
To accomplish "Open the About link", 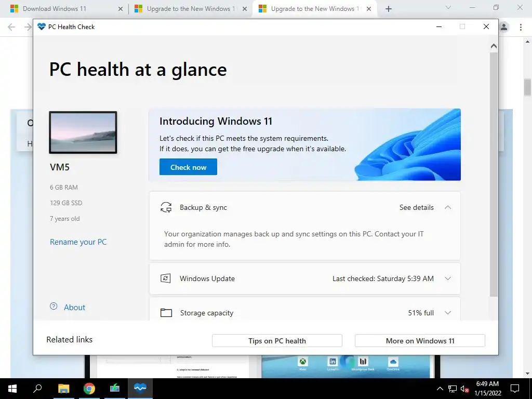I will click(75, 308).
